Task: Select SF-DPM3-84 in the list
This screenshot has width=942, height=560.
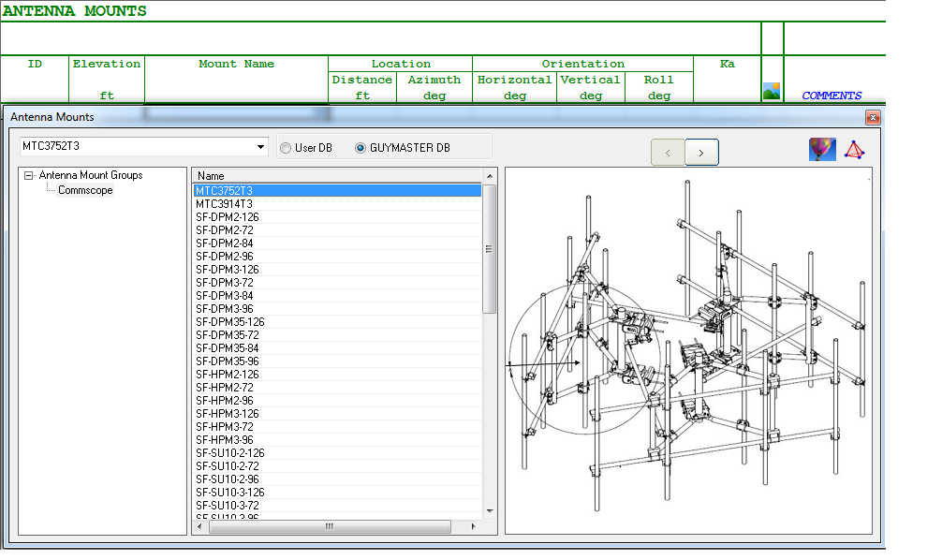Action: 337,296
